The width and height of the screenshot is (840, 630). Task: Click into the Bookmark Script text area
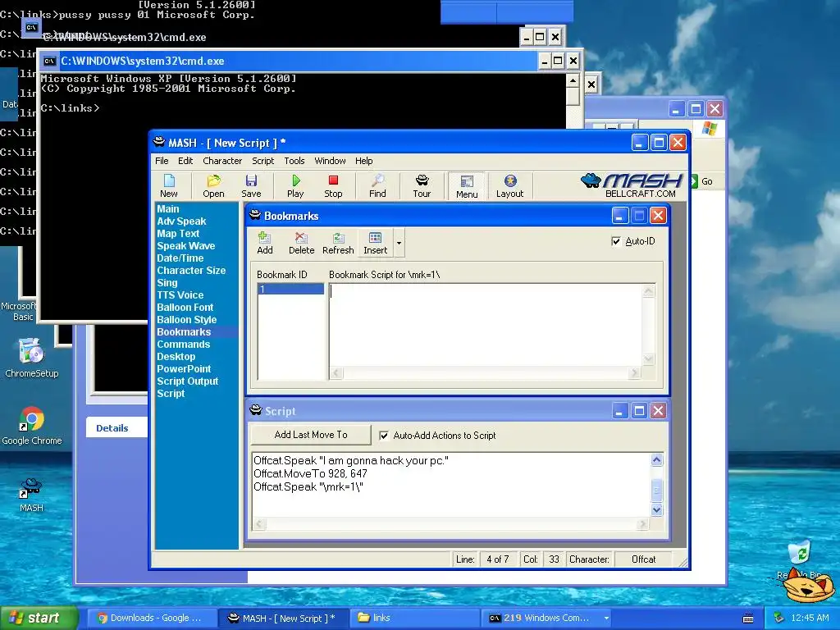coord(486,325)
